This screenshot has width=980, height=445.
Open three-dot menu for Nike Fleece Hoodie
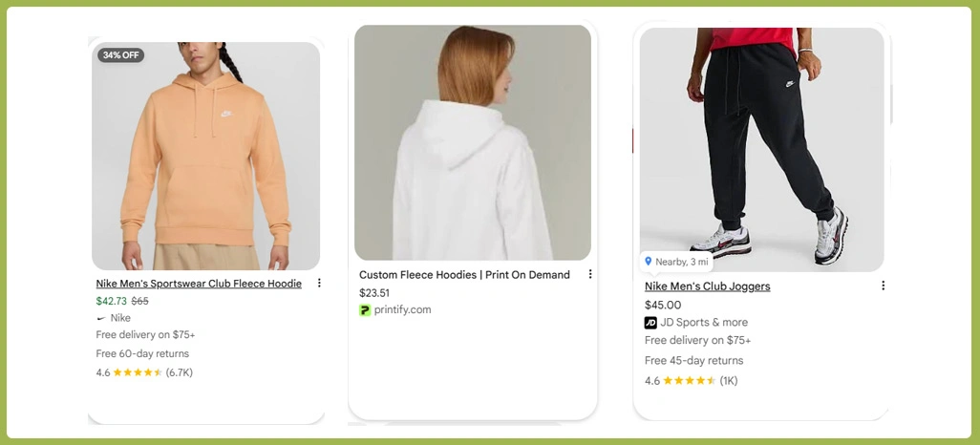319,284
